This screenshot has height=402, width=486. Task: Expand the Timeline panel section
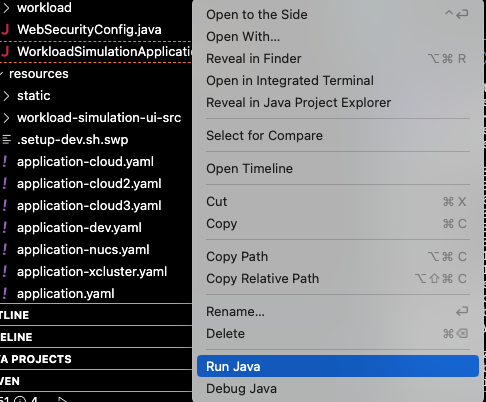[x=96, y=337]
